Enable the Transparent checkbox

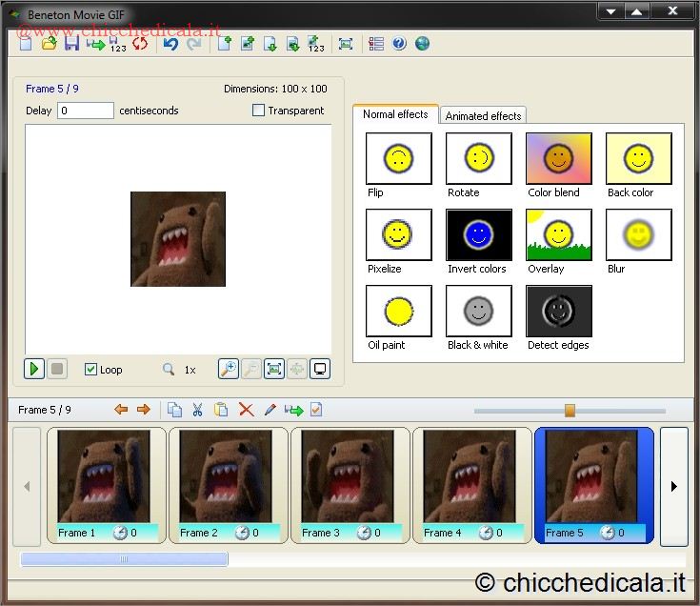(258, 111)
